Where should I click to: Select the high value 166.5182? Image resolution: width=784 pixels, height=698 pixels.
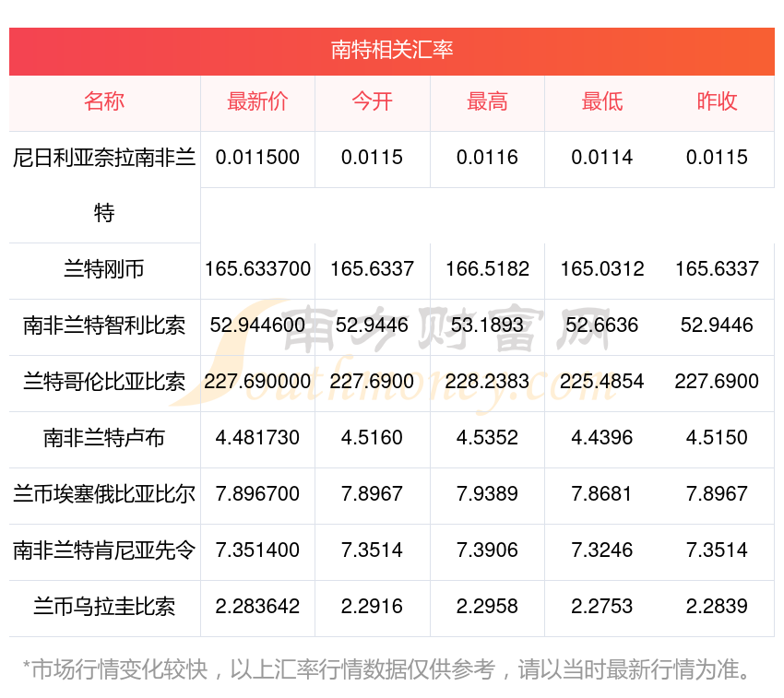click(487, 269)
